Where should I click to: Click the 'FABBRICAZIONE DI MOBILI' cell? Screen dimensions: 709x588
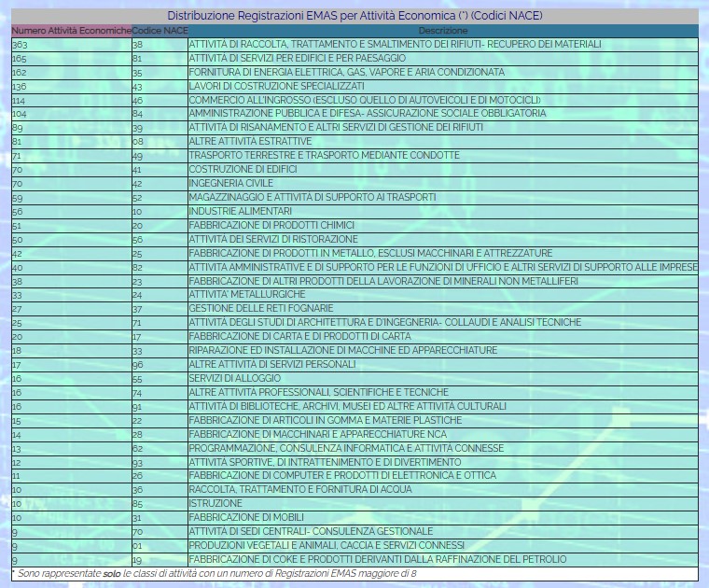[243, 517]
